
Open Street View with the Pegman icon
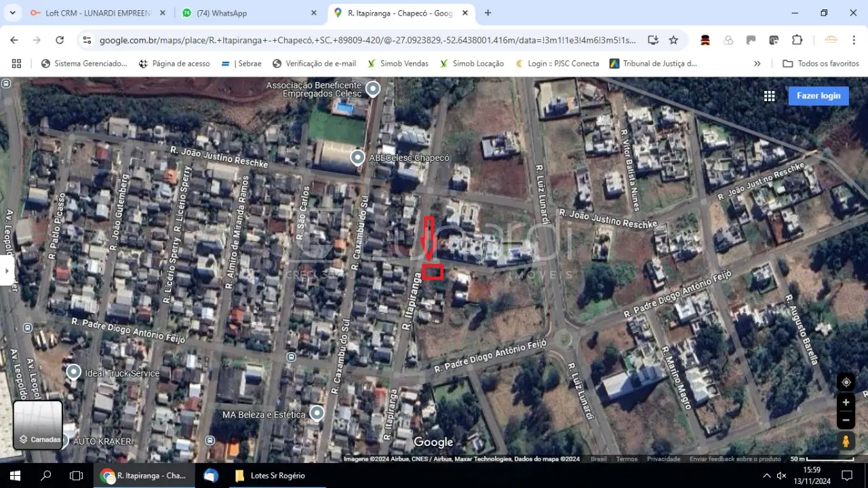tap(846, 441)
